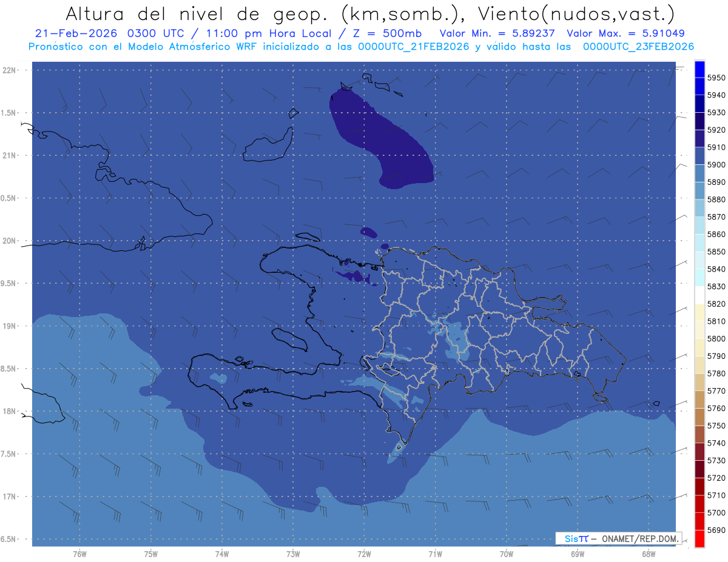Select 'Valor Min. = 5.89237' text
This screenshot has height=562, width=728.
click(497, 33)
